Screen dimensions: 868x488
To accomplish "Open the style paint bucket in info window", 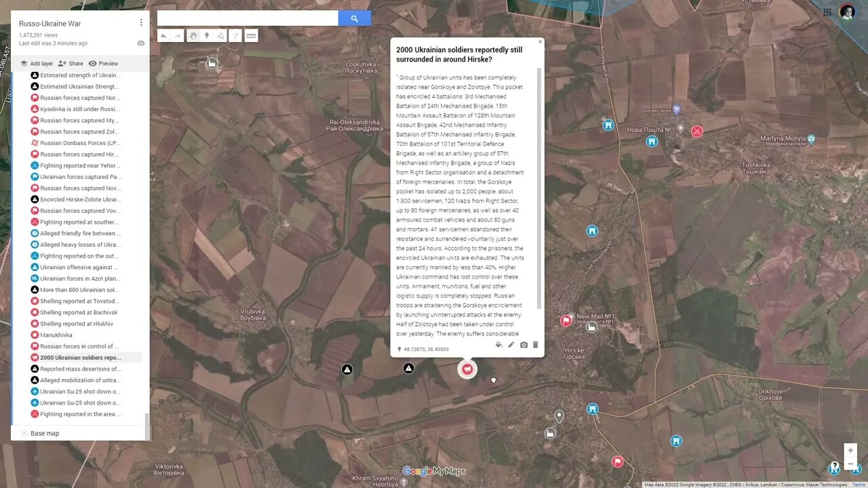I will [499, 345].
